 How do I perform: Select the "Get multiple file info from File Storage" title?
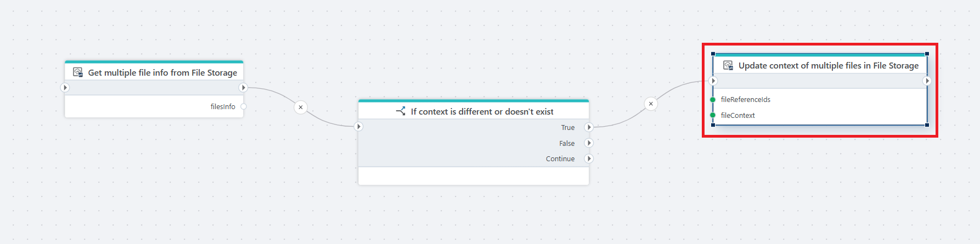pos(162,72)
